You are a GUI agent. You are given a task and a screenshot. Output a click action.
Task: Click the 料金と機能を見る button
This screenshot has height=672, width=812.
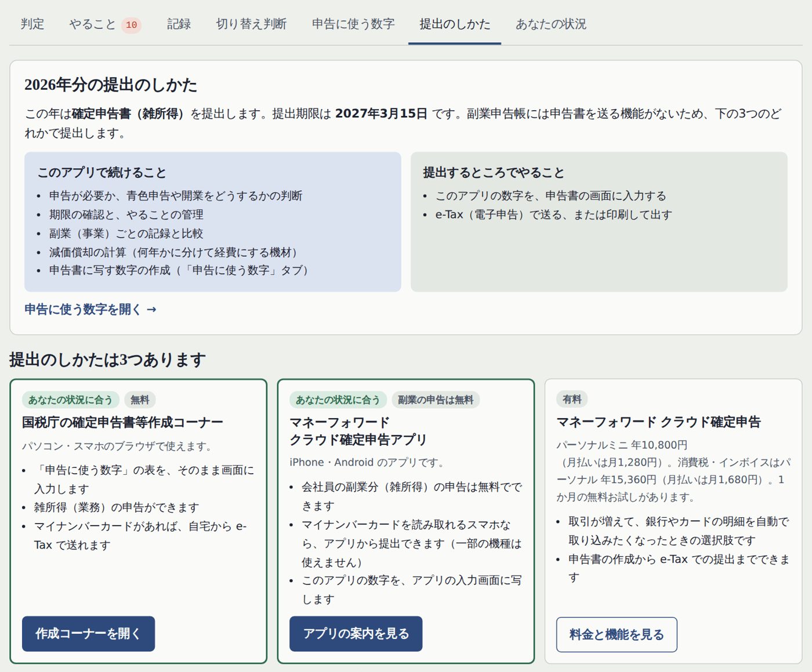point(617,635)
